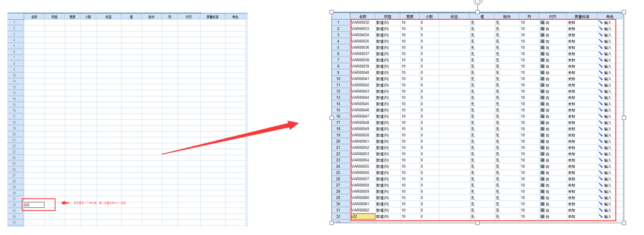
Task: Click the role arrow icon in VAR00050 row
Action: (x=601, y=135)
